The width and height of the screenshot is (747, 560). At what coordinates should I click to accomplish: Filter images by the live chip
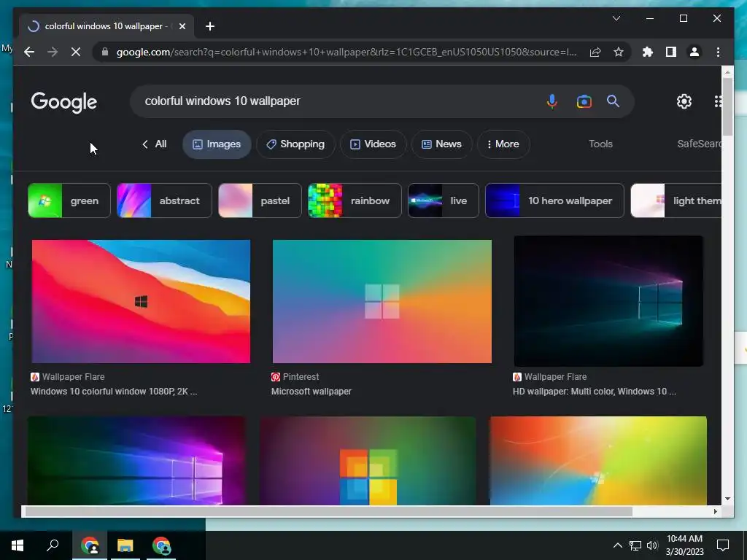click(443, 201)
